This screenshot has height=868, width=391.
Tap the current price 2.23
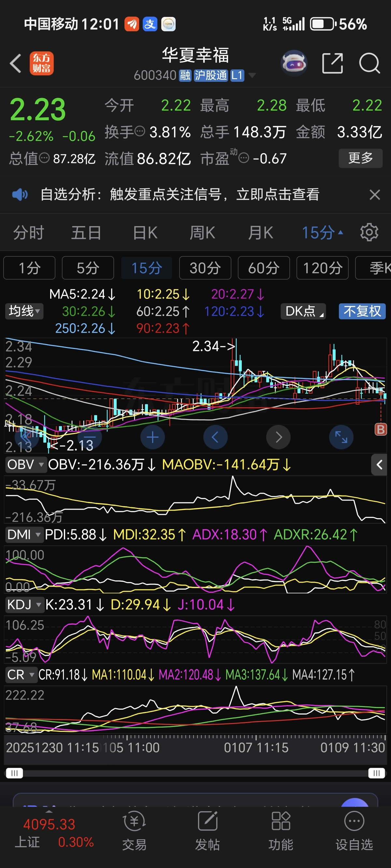coord(38,109)
